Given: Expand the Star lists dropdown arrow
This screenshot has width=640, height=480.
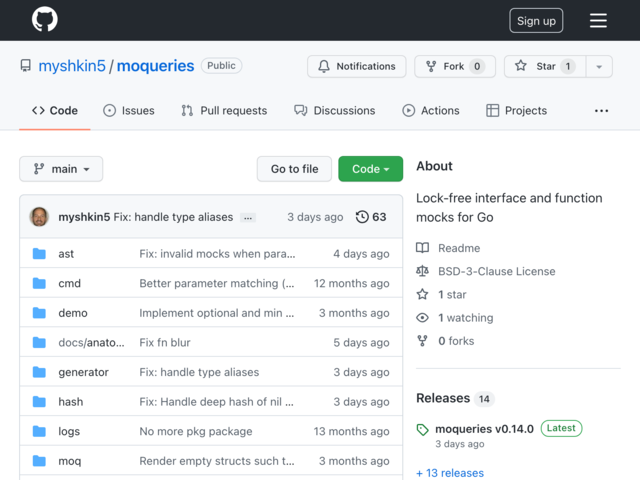Looking at the screenshot, I should 599,66.
